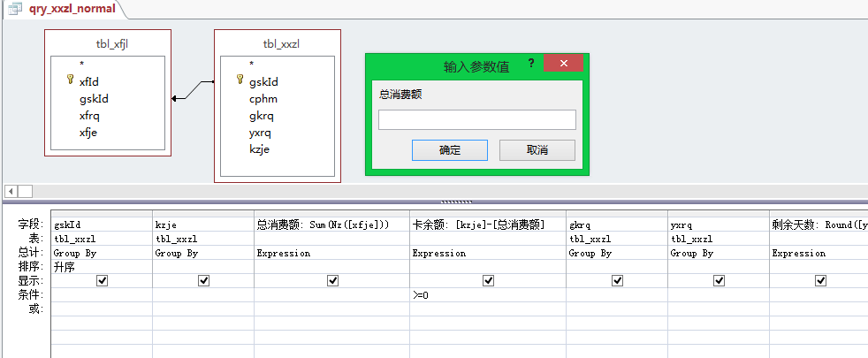The width and height of the screenshot is (868, 358).
Task: Click the left scroll arrow of table pane
Action: point(11,191)
